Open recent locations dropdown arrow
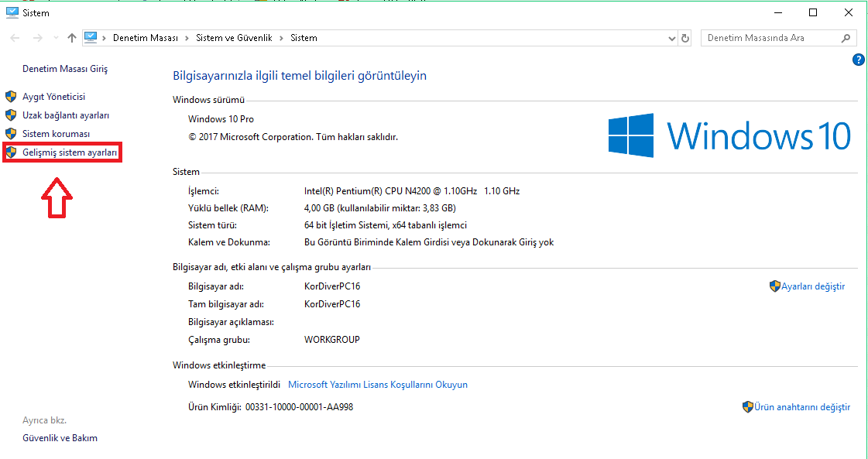The height and width of the screenshot is (459, 868). (x=56, y=38)
